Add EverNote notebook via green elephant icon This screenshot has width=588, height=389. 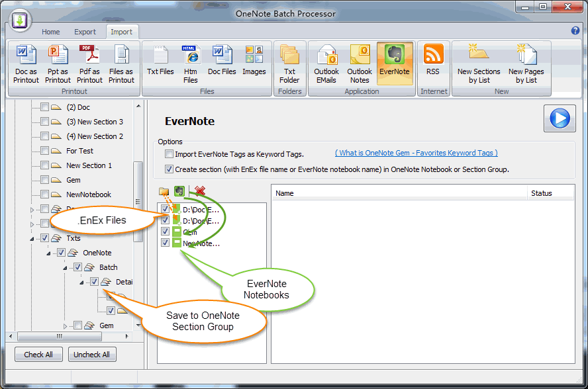point(179,191)
